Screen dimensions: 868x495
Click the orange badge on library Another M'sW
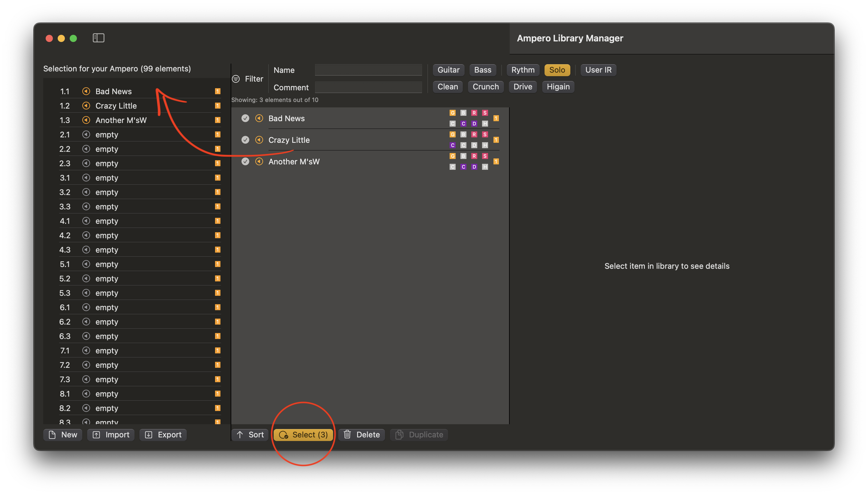point(496,161)
